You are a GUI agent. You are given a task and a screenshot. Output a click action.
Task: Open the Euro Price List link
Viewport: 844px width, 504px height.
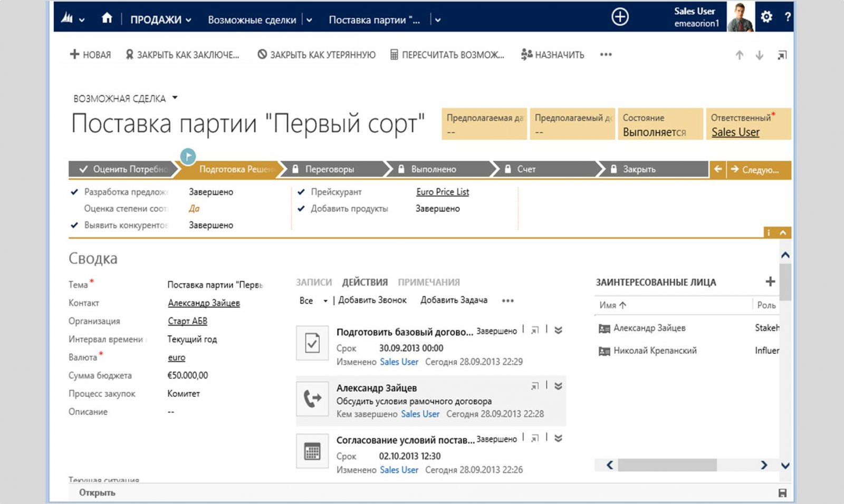[442, 192]
